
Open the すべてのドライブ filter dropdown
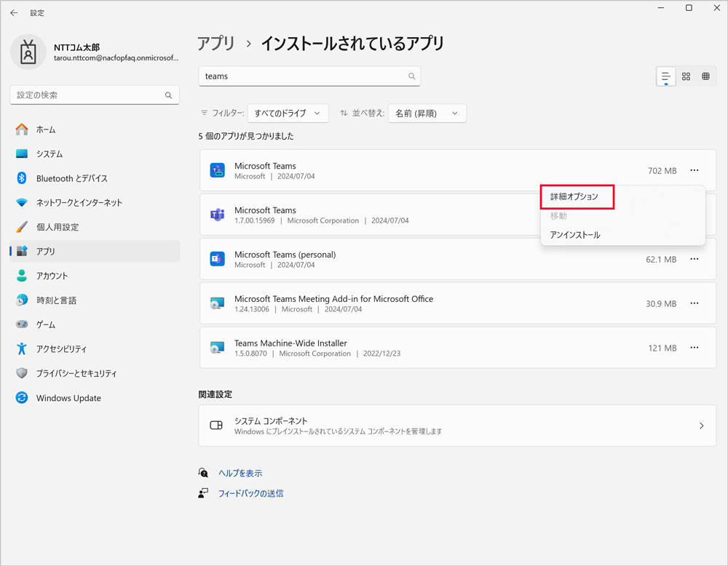(288, 113)
